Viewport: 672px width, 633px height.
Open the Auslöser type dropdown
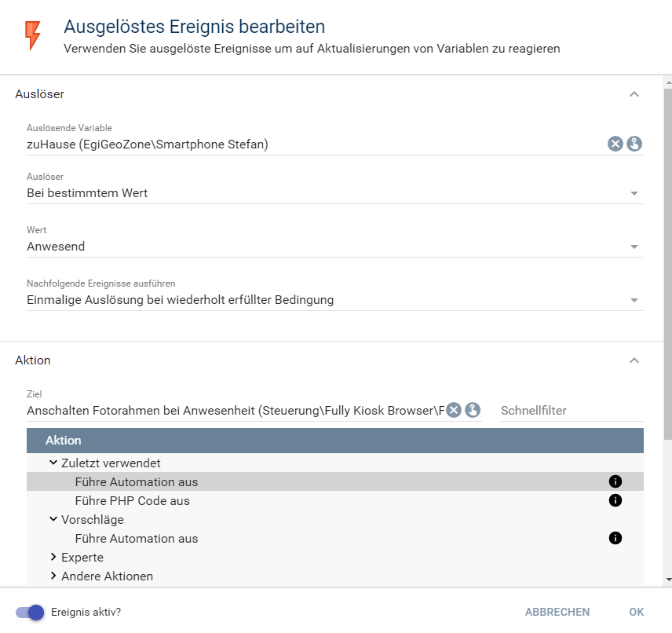[334, 193]
